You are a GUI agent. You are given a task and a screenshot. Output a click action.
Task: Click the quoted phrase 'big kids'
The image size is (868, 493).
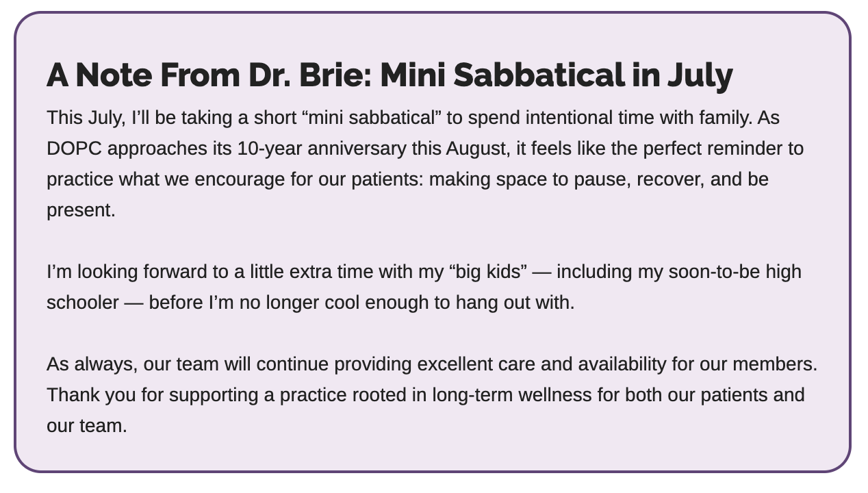tap(488, 272)
